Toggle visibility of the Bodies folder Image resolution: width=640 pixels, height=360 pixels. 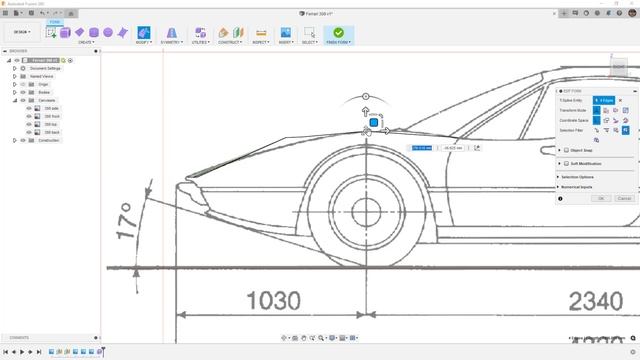pyautogui.click(x=23, y=92)
